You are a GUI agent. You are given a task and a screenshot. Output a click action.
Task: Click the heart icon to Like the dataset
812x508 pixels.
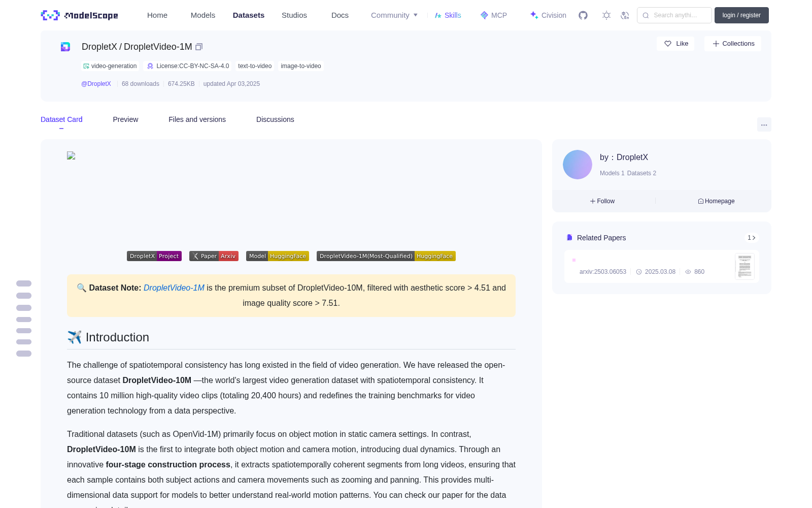(x=668, y=44)
